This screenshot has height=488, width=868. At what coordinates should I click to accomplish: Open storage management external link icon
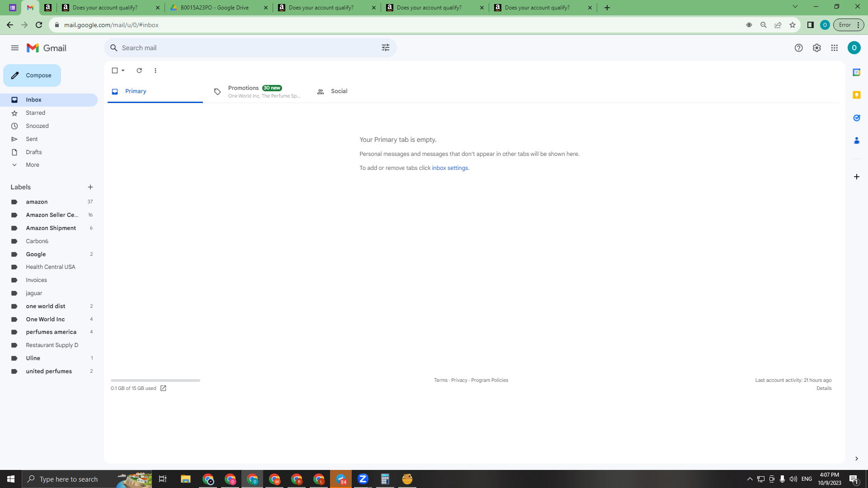(163, 388)
